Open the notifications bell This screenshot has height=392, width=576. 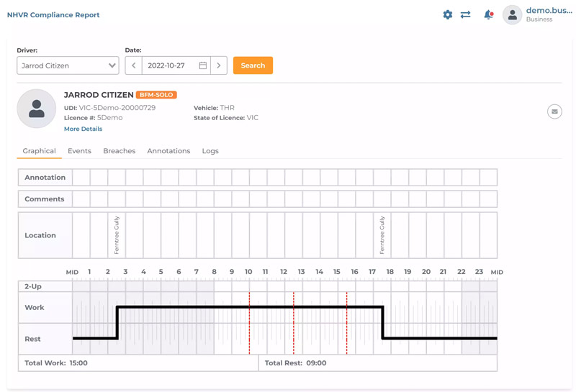(x=488, y=14)
